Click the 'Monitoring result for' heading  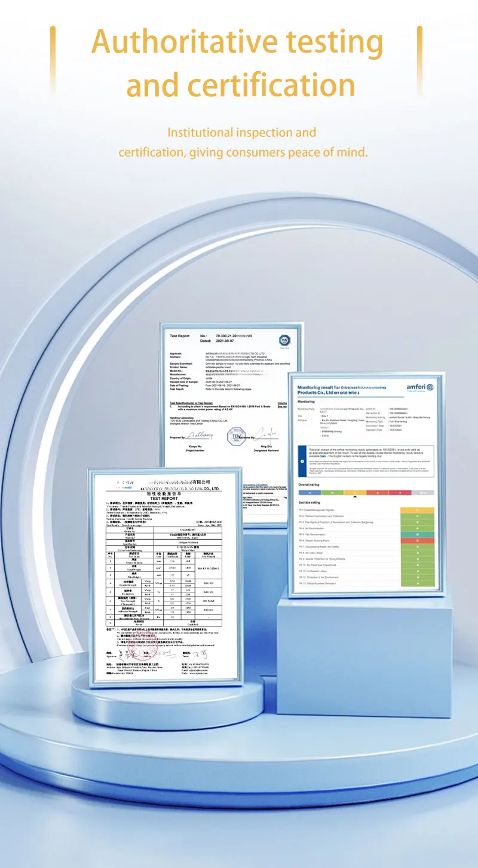click(318, 388)
